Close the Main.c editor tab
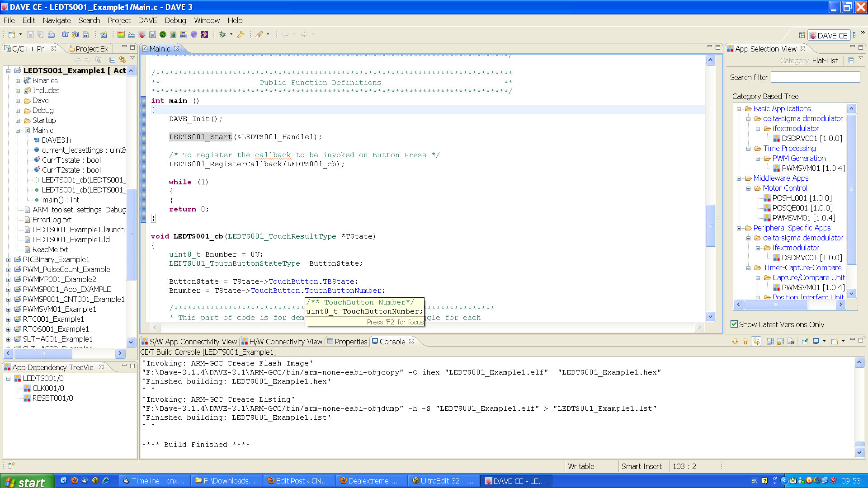 click(176, 48)
